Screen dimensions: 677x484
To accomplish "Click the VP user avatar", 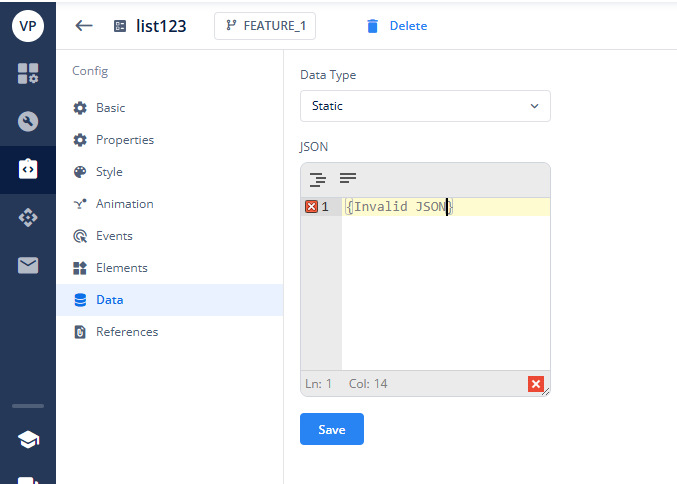I will tap(28, 26).
